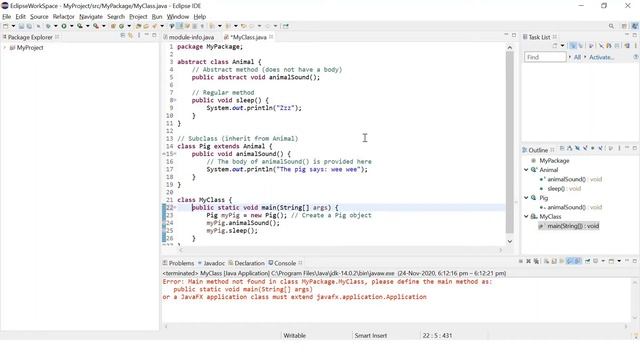640x360 pixels.
Task: Open the Window menu
Action: pyautogui.click(x=178, y=17)
